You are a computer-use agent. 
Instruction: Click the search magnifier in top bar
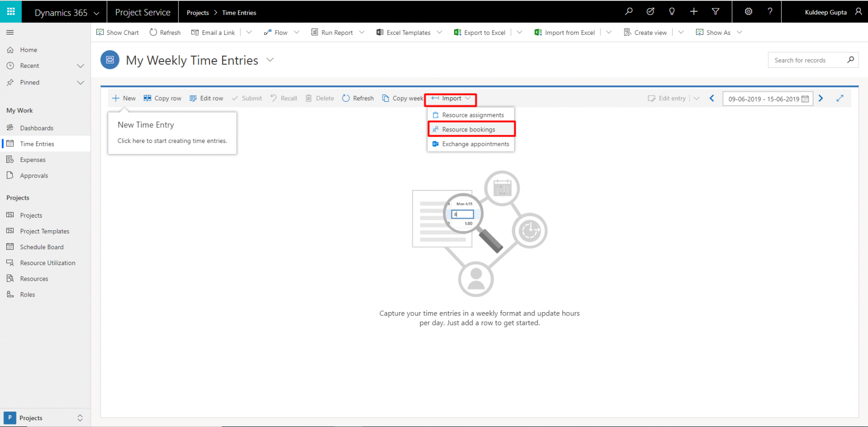click(629, 12)
